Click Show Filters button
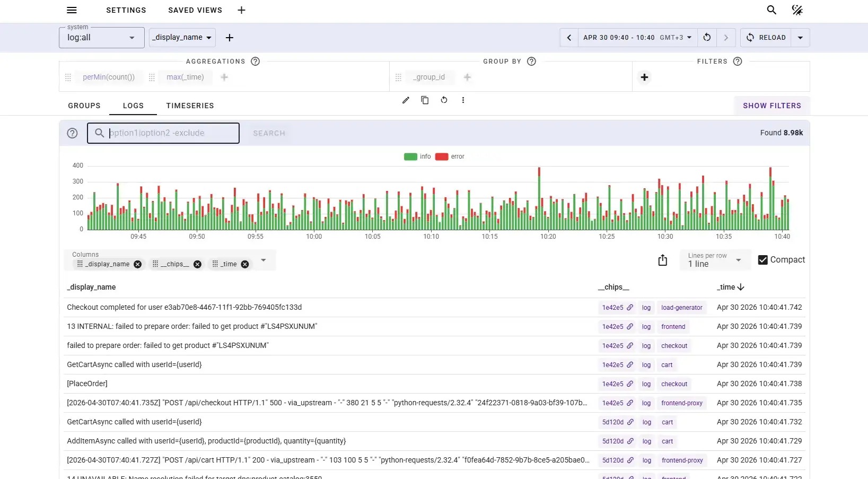Image resolution: width=868 pixels, height=479 pixels. click(772, 106)
